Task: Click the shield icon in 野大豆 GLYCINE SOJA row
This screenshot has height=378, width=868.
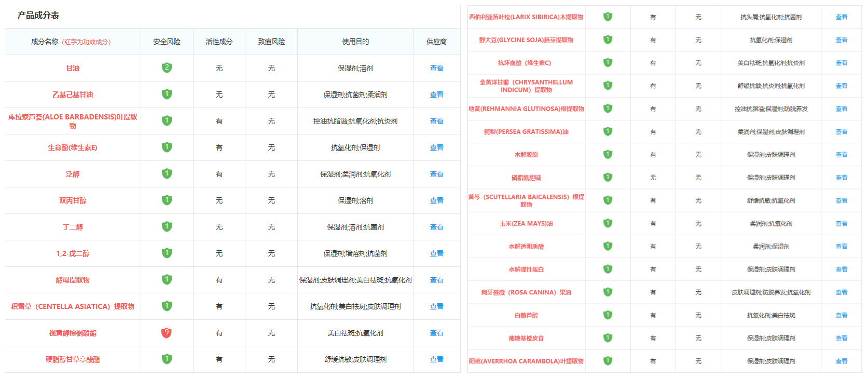Action: click(x=608, y=39)
